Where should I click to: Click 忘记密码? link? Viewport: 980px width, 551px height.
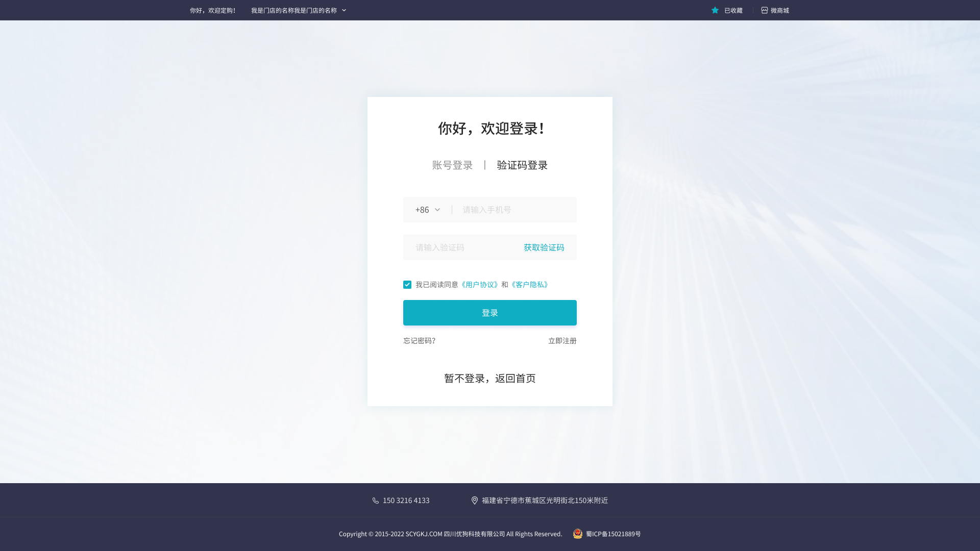click(x=420, y=341)
